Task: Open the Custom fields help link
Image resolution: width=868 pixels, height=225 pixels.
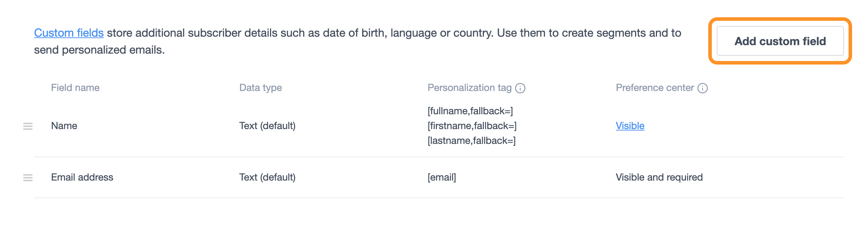Action: (69, 33)
